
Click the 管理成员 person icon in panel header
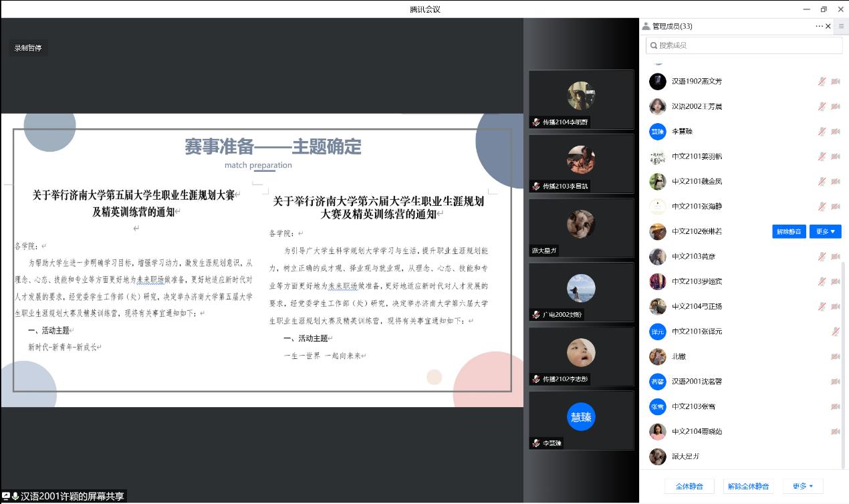[x=646, y=26]
